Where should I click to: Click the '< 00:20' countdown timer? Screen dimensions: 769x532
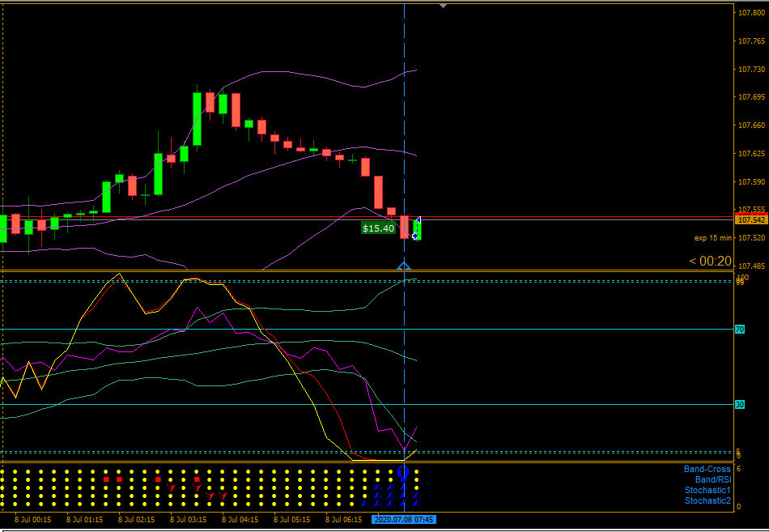tap(710, 261)
